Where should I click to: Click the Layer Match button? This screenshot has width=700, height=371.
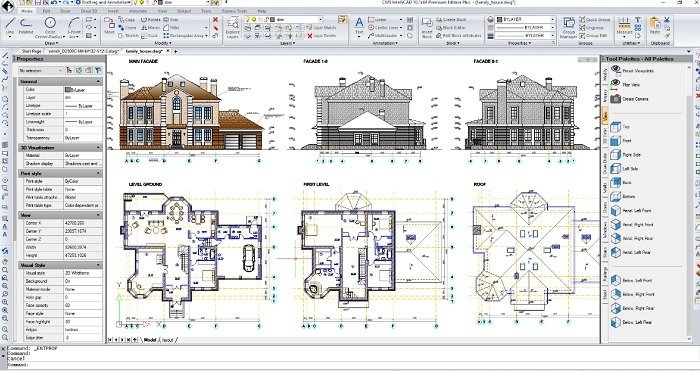click(321, 28)
